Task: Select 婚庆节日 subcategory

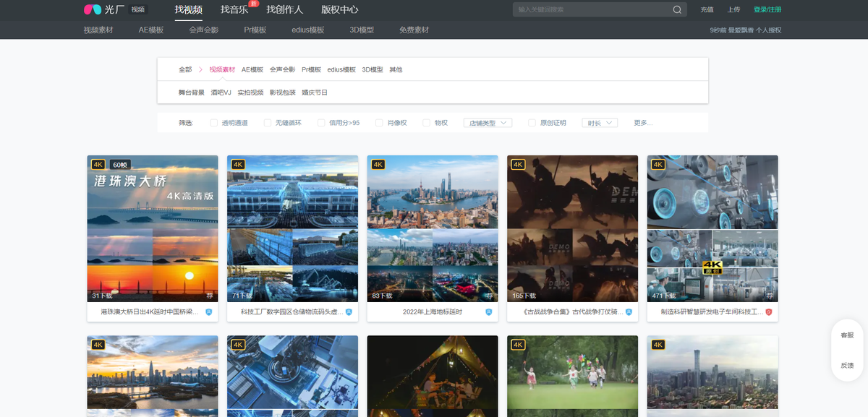Action: (315, 93)
